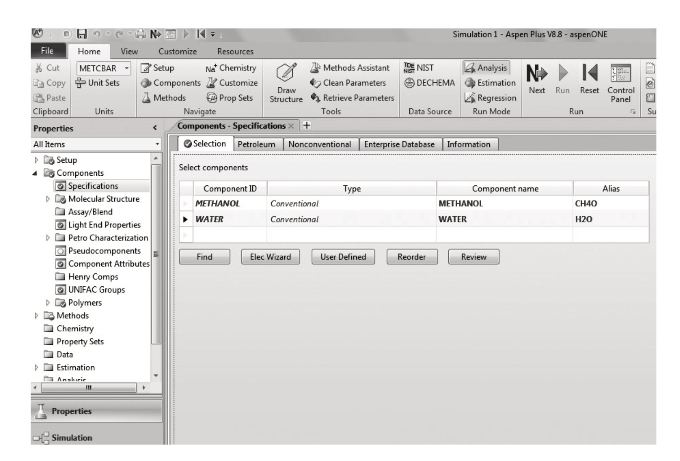This screenshot has width=680, height=461.
Task: Expand the Petro Characterization node
Action: 48,238
